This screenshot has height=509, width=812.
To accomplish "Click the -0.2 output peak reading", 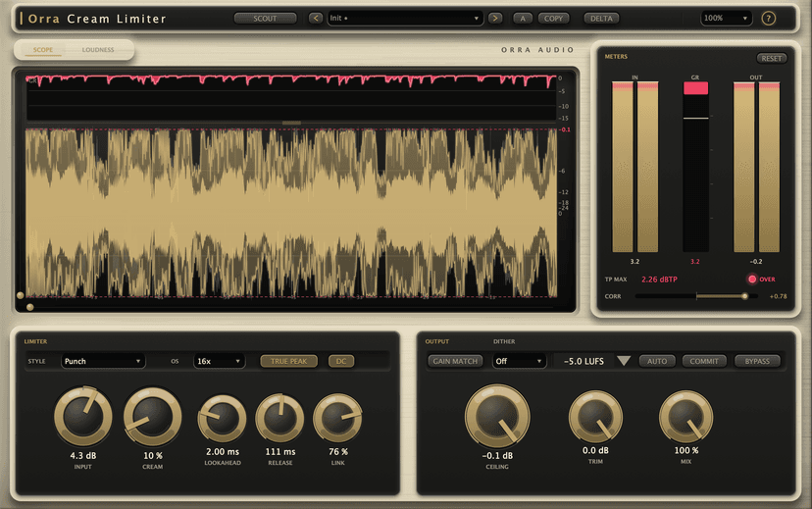I will tap(756, 262).
